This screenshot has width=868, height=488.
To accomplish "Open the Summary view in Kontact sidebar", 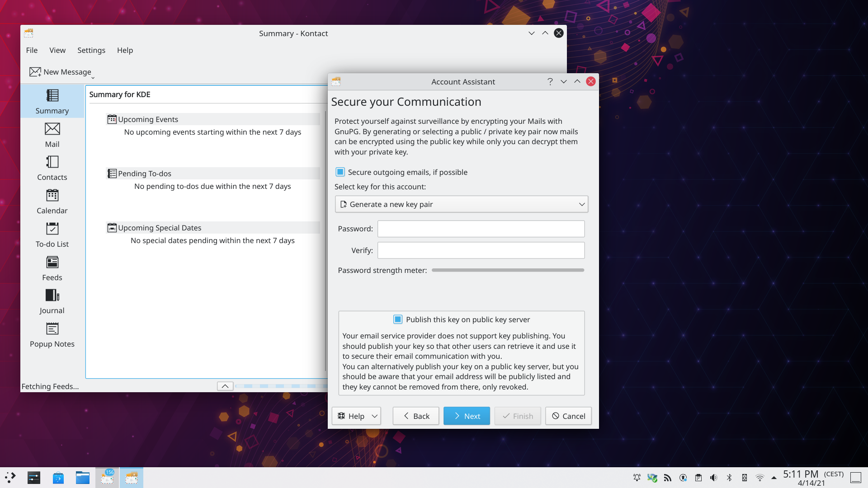I will [52, 102].
